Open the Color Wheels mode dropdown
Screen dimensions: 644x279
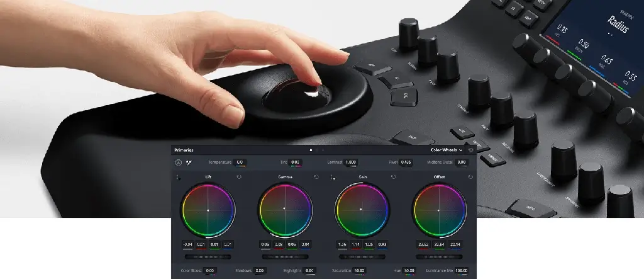pos(447,151)
